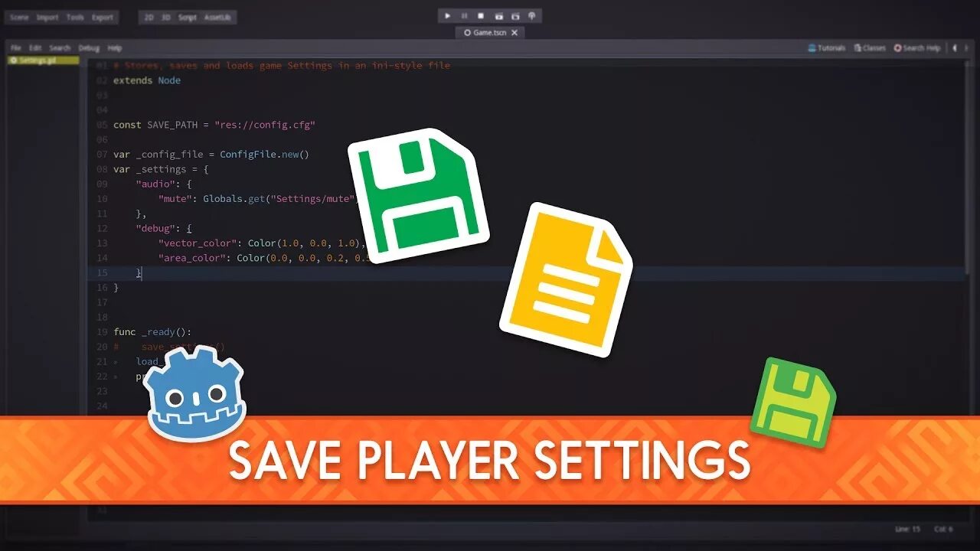Screen dimensions: 980x551
Task: Stop the running scene
Action: click(481, 16)
